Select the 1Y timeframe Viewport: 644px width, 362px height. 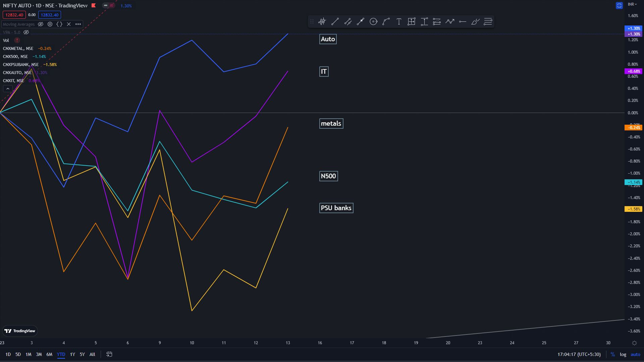72,354
